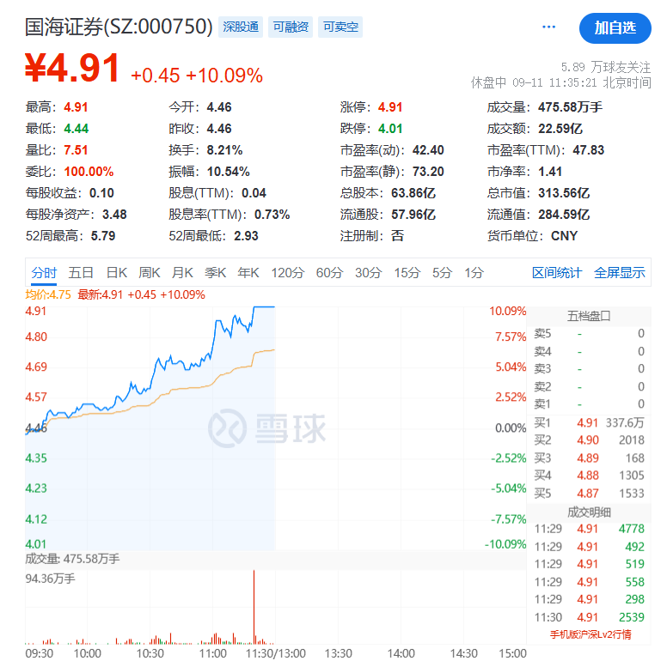Click the 买1 row at 4.91
The image size is (667, 667).
(x=589, y=423)
